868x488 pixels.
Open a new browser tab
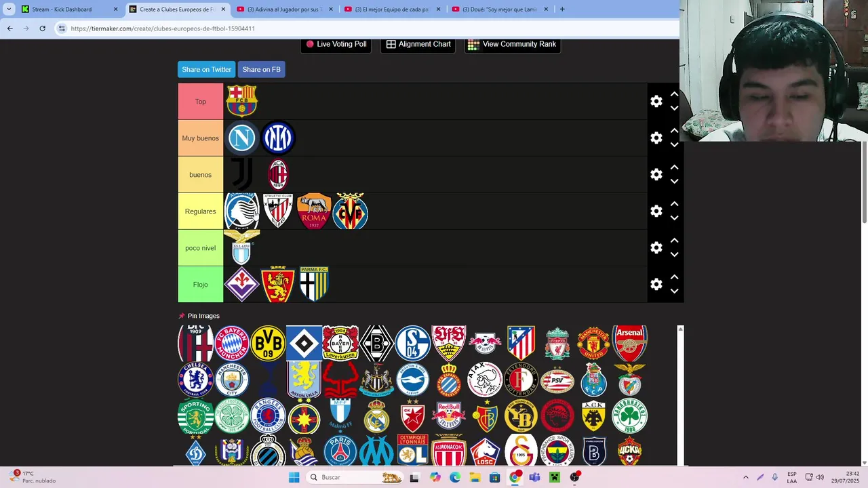point(562,9)
